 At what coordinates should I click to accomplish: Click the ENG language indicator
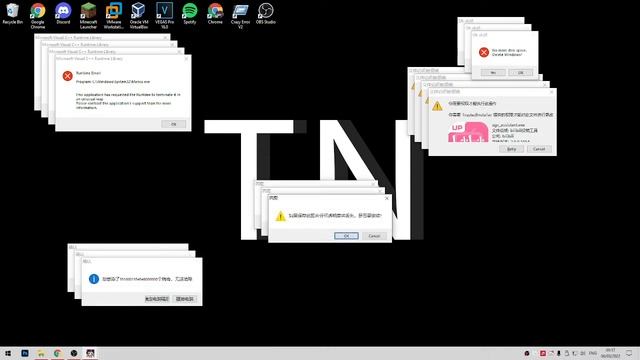coord(593,353)
